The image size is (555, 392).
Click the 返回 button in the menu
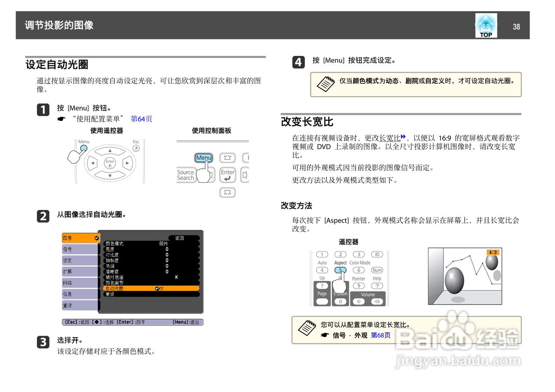pos(180,238)
